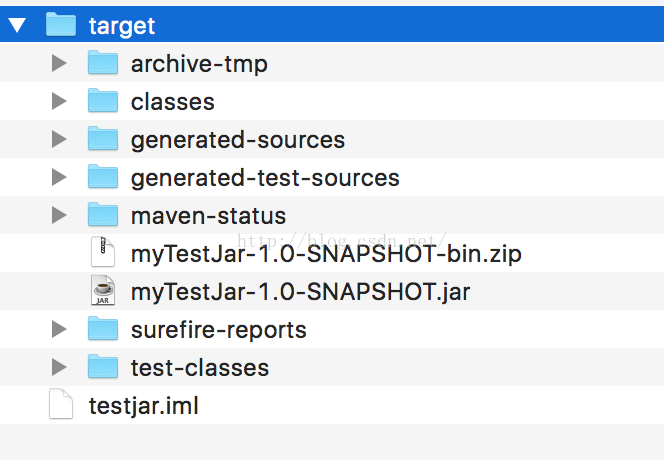664x460 pixels.
Task: Click the test-classes folder icon
Action: [x=103, y=367]
